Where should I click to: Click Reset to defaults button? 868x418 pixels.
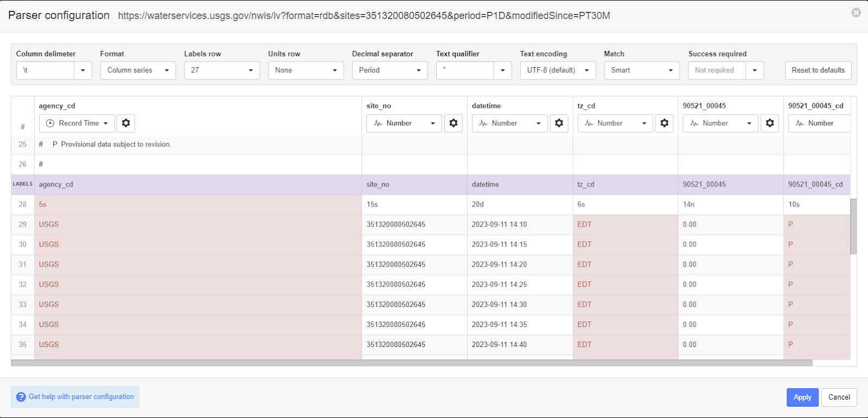818,70
